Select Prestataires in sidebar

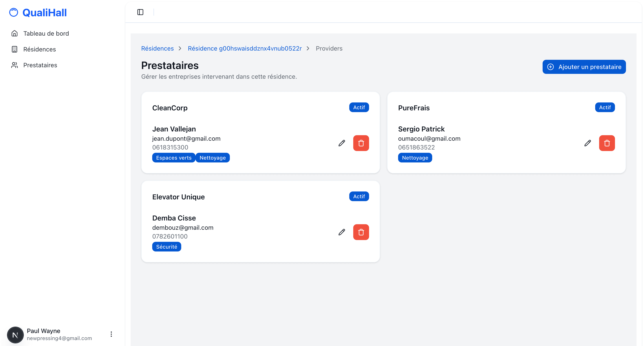pyautogui.click(x=40, y=65)
